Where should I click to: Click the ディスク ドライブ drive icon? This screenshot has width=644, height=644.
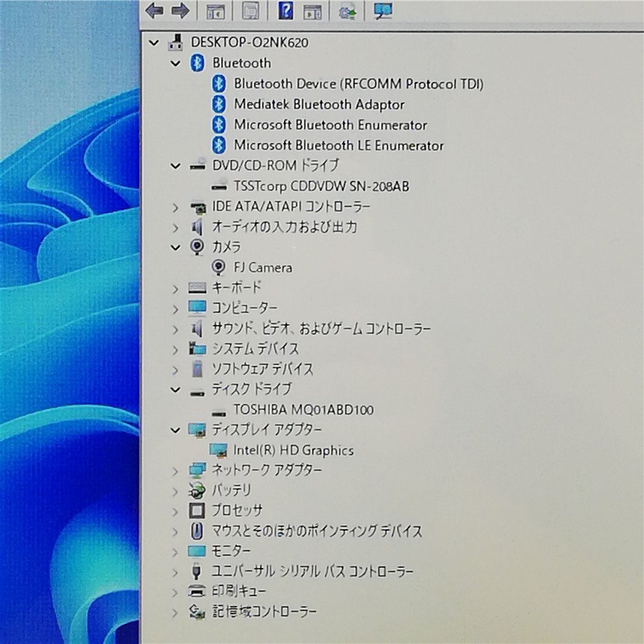tap(197, 393)
